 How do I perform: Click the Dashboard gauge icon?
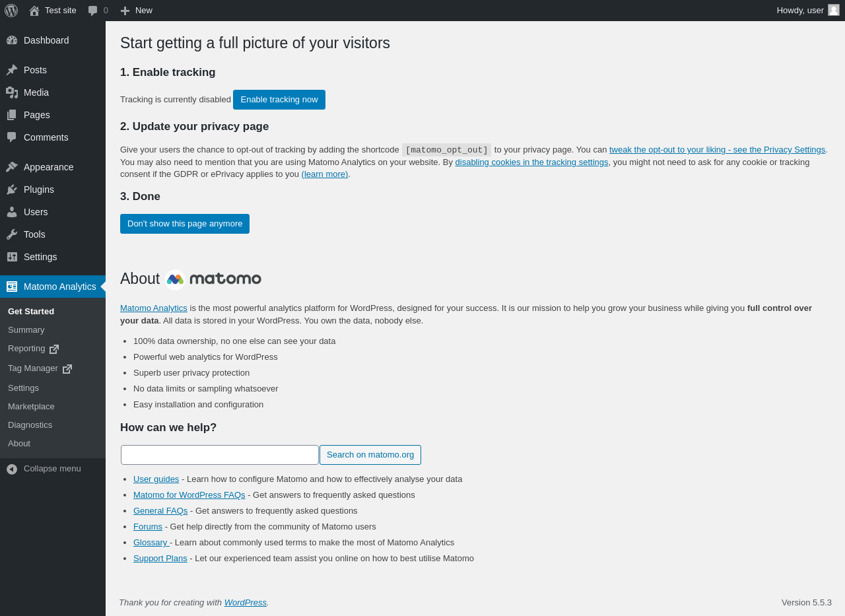point(12,40)
